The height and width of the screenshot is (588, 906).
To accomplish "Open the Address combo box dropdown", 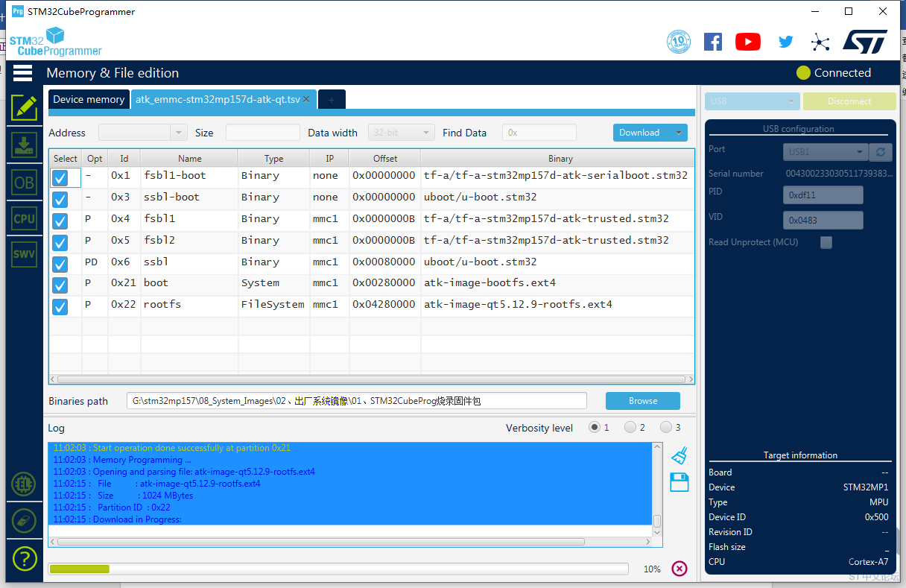I will pos(179,133).
